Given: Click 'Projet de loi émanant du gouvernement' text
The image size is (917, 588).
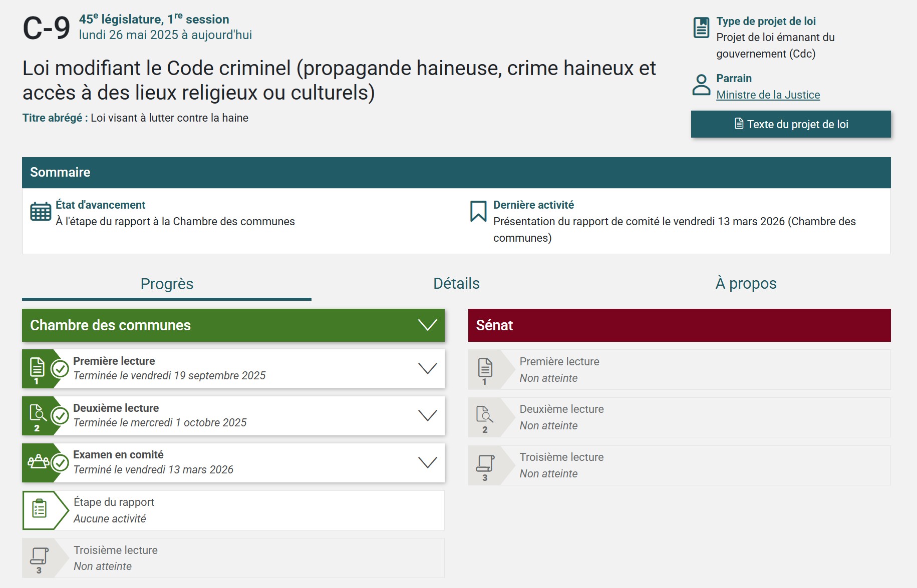Looking at the screenshot, I should (775, 46).
